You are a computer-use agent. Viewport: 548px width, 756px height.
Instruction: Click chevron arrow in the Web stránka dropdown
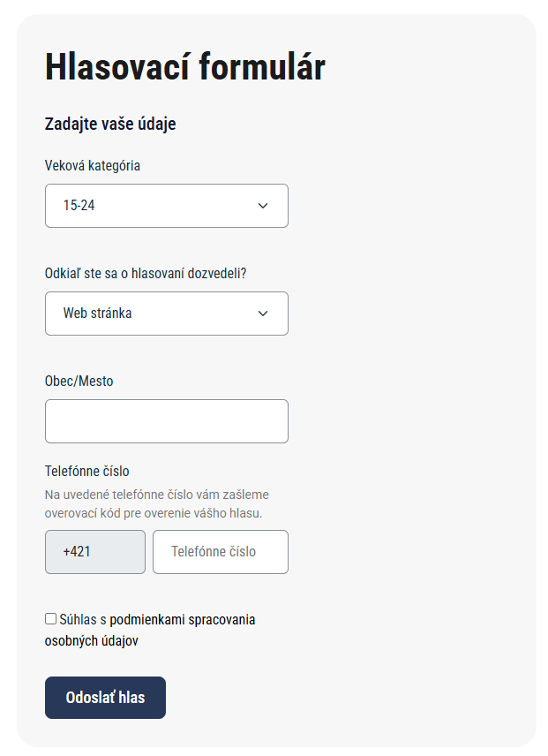point(263,314)
